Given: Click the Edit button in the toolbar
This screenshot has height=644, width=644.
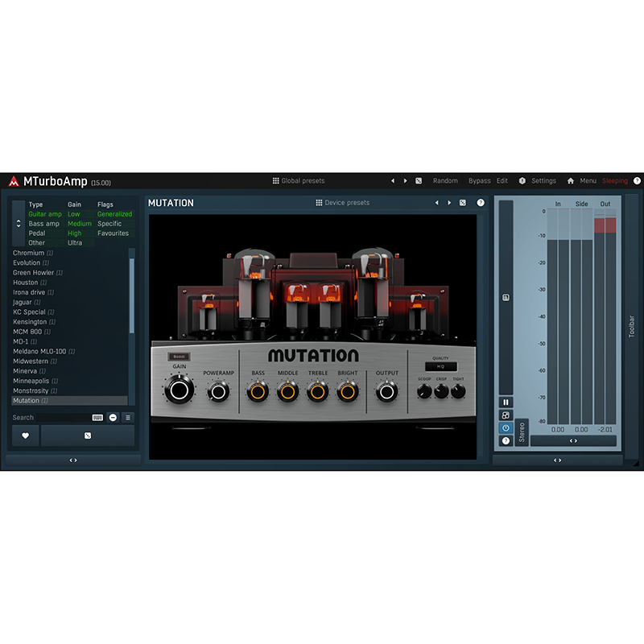Looking at the screenshot, I should [x=501, y=180].
